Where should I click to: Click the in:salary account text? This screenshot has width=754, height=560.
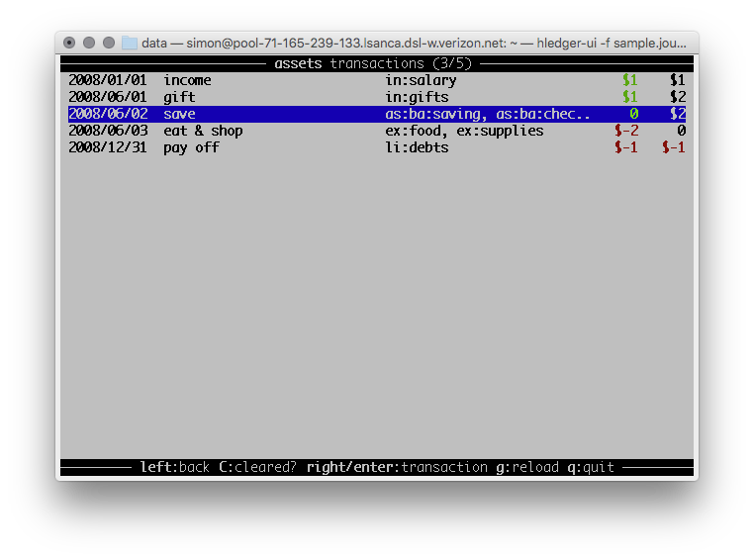[x=421, y=80]
